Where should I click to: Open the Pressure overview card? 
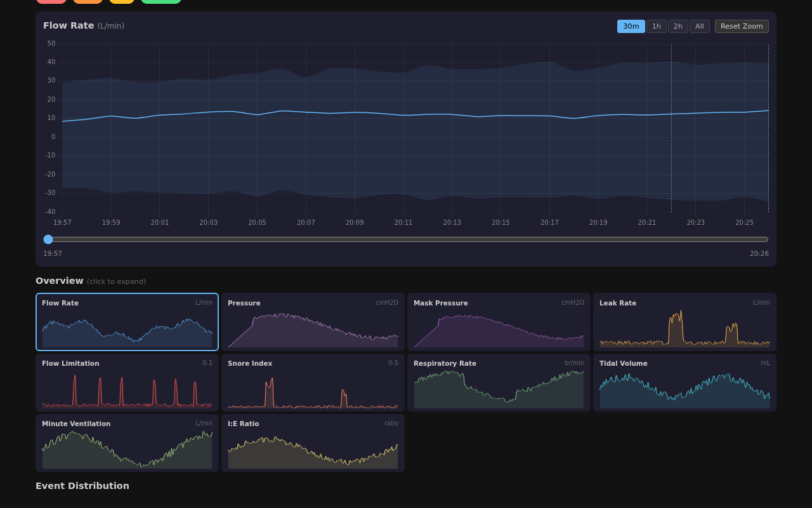[313, 322]
